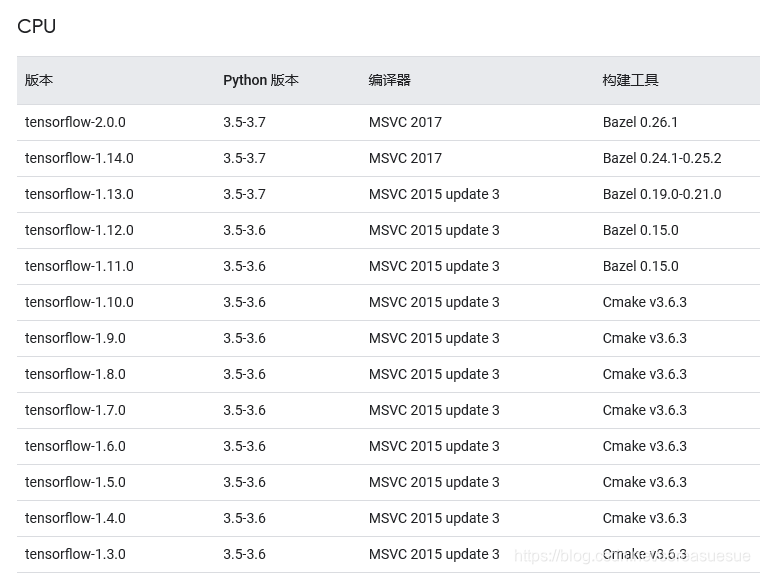The width and height of the screenshot is (760, 574).
Task: Select 3.5-3.6 in tensorflow-1.3.0 row
Action: (x=244, y=554)
